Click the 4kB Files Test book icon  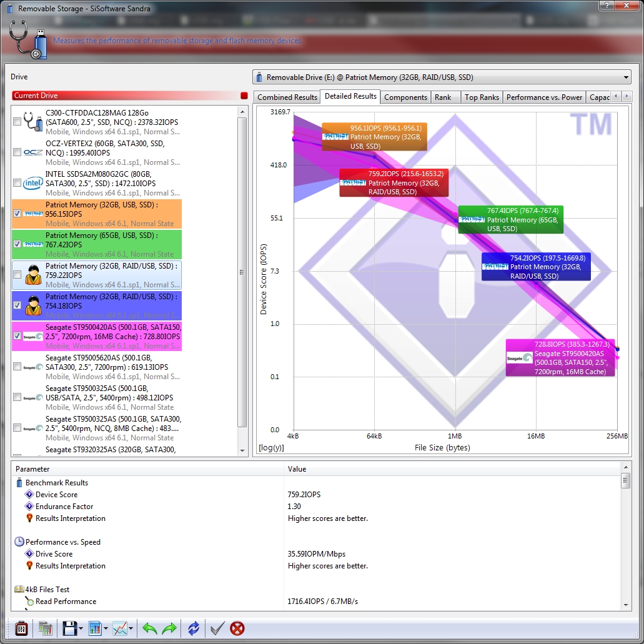point(19,590)
